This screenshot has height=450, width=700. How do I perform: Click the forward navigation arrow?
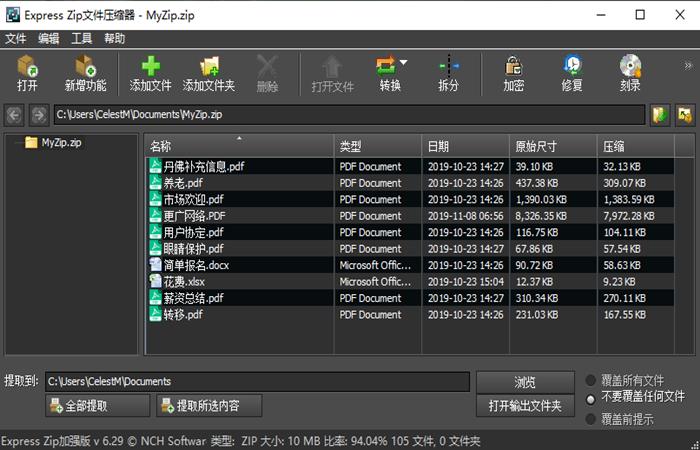pyautogui.click(x=39, y=115)
